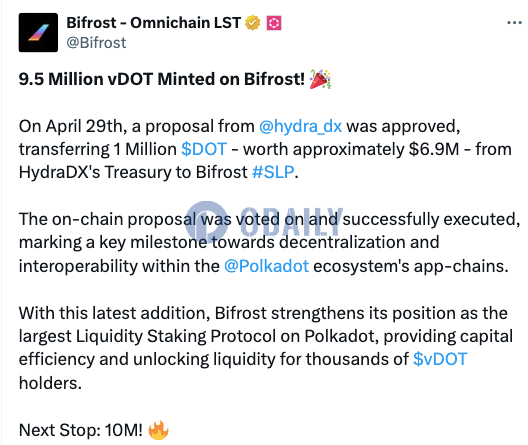Click the paragraph starting 'On April 29th'

coord(265,149)
